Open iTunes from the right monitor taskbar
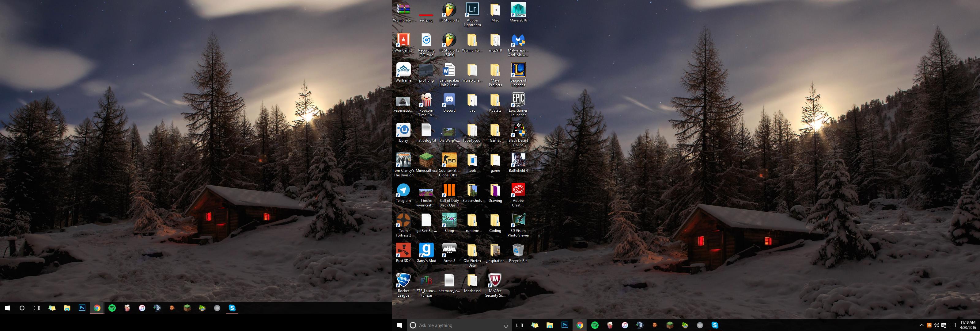The height and width of the screenshot is (331, 980). tap(625, 325)
